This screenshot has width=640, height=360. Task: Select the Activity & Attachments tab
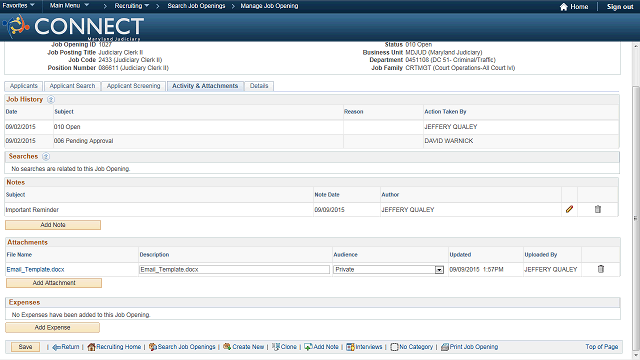point(205,86)
